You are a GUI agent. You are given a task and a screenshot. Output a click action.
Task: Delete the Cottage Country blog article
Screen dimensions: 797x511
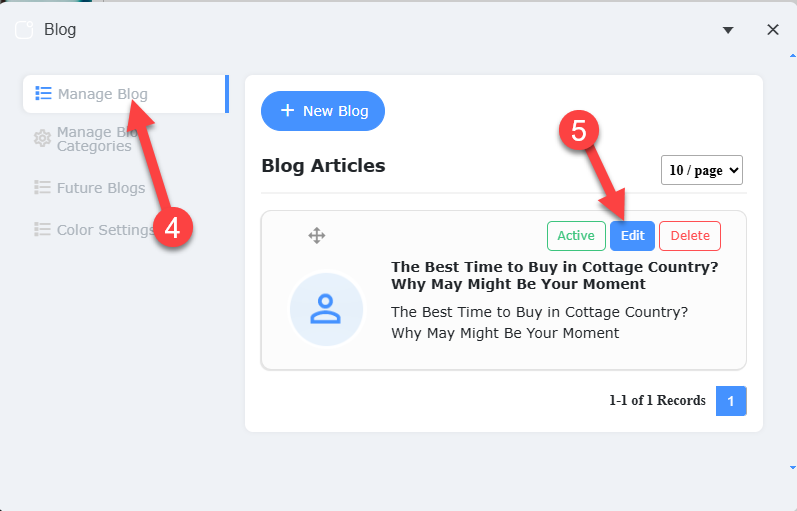pos(690,236)
